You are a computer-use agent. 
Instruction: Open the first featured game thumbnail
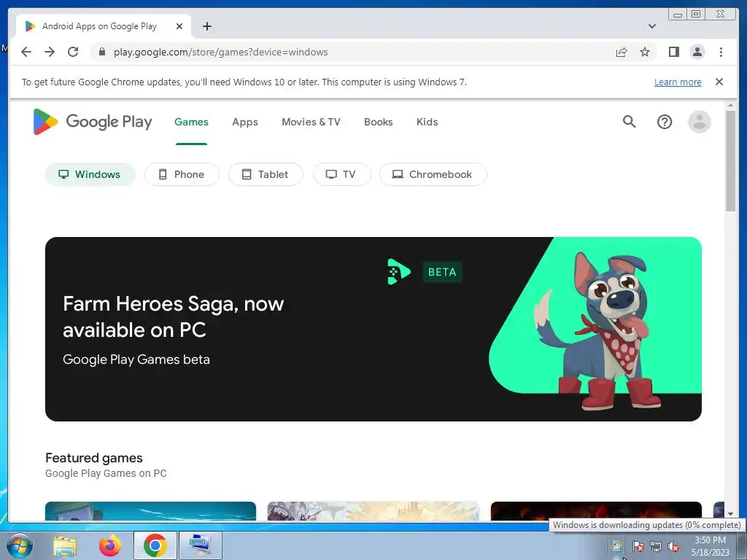[x=150, y=511]
